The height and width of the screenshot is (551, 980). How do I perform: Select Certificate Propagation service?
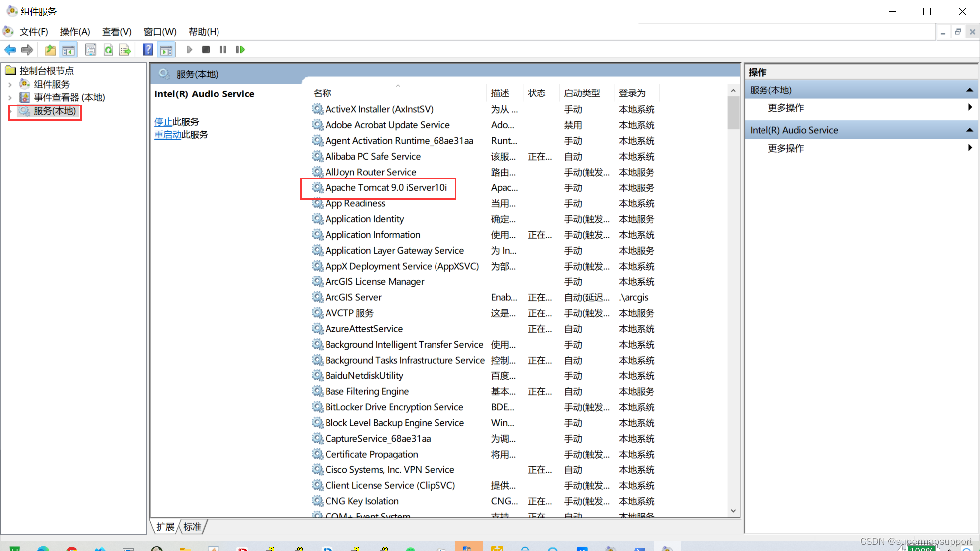click(371, 454)
